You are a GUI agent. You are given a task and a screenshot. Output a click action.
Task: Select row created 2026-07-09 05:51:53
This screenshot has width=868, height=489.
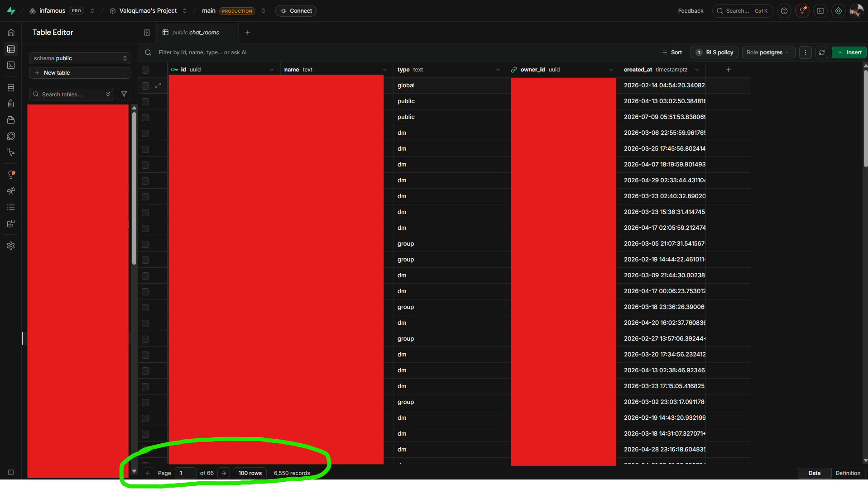(145, 118)
